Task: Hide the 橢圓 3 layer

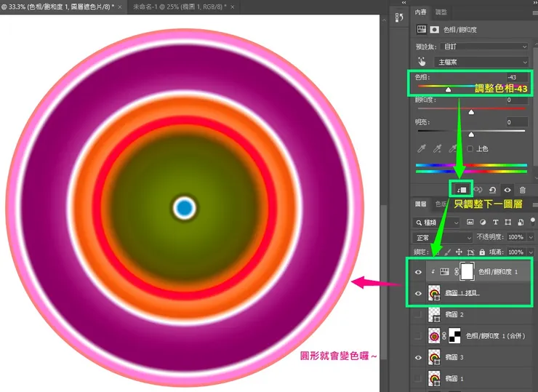Action: (417, 358)
